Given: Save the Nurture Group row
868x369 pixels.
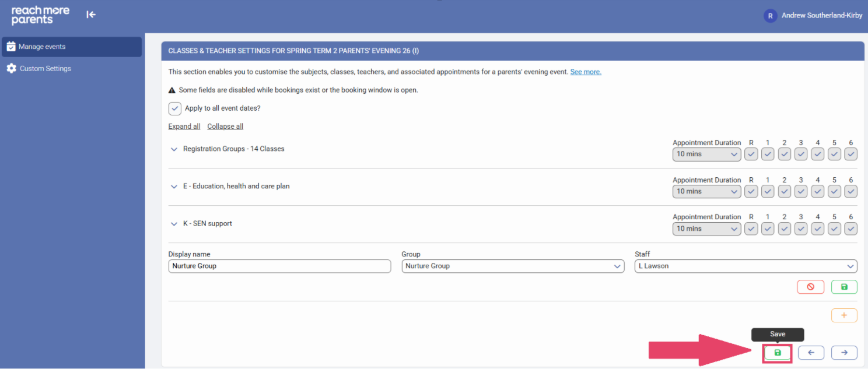Looking at the screenshot, I should click(843, 287).
